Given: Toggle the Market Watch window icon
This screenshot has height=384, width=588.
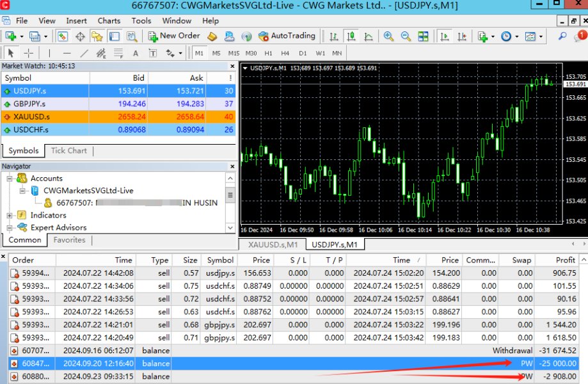Looking at the screenshot, I should (x=63, y=36).
